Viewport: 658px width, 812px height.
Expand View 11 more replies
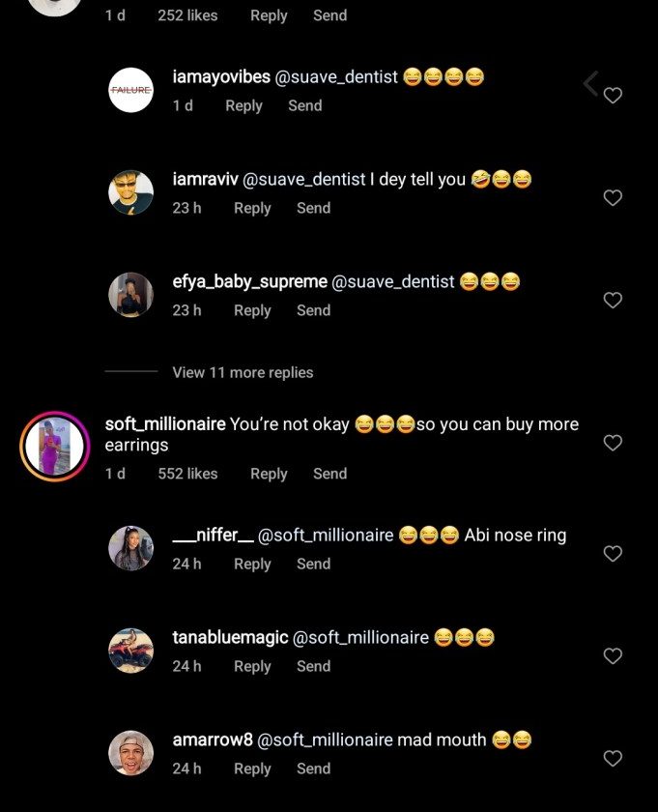click(x=243, y=372)
